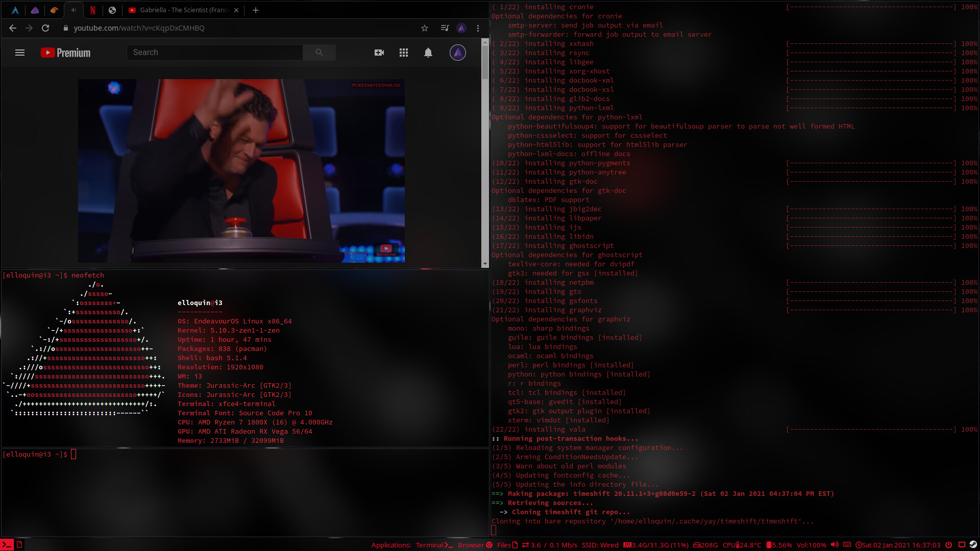
Task: Launch Browser from the status bar
Action: click(475, 545)
